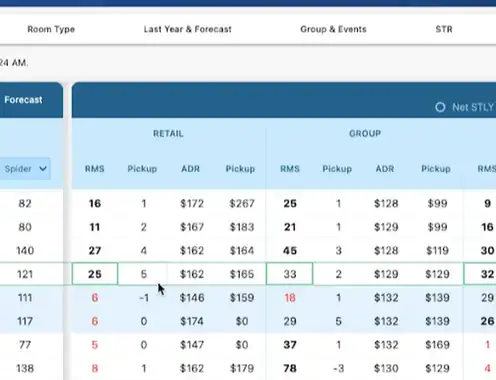Click the GROUP section header

tap(365, 134)
